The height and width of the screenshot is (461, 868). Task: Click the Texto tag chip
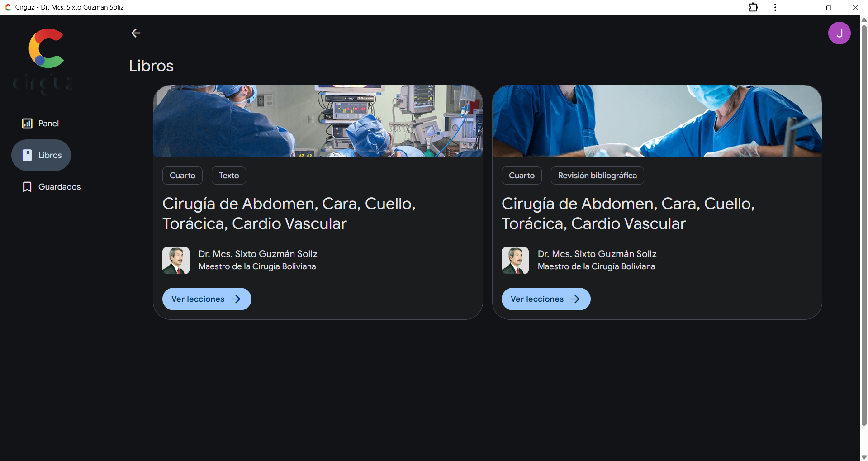pos(228,176)
